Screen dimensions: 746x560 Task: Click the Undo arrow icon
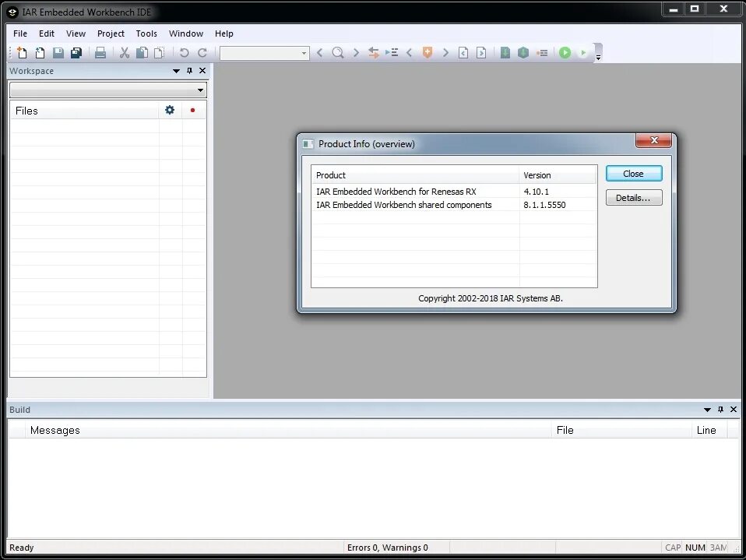tap(184, 53)
